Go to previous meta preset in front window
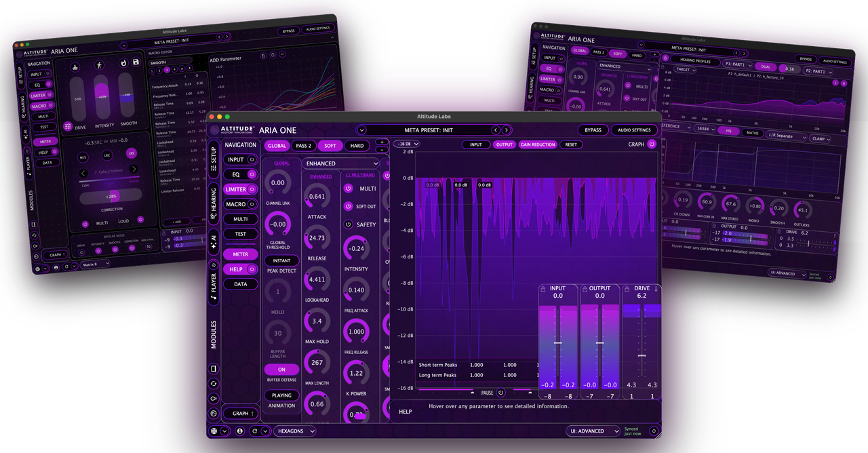 point(496,130)
